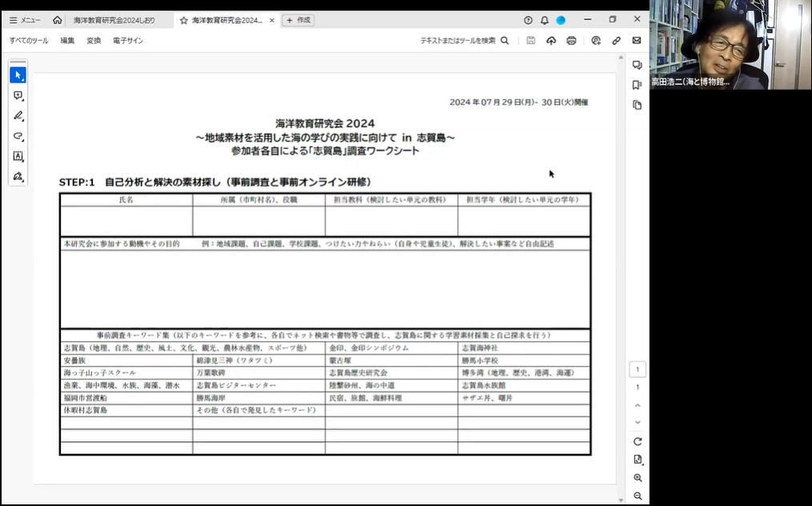Image resolution: width=812 pixels, height=506 pixels.
Task: Close the active 海洋教育研究会2024 tab
Action: 272,20
